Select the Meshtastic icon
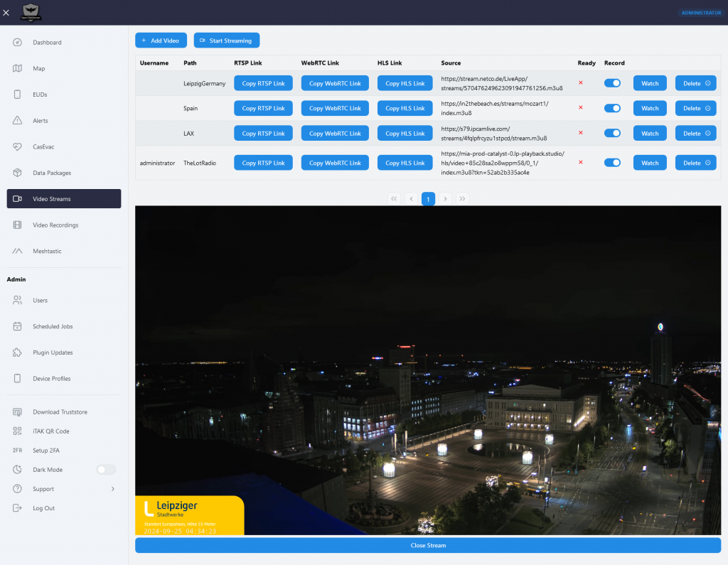Screen dimensions: 728x565 [17, 251]
